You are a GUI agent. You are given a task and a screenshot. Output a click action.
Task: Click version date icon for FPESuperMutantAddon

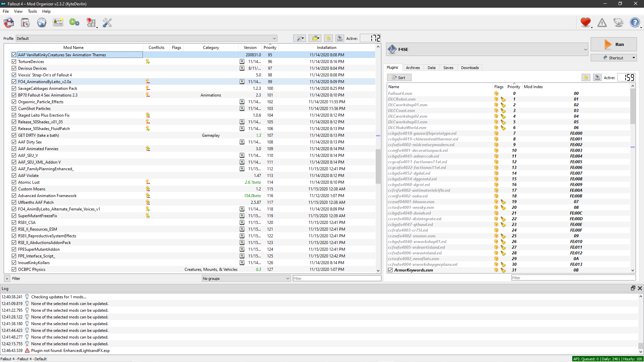(x=242, y=249)
